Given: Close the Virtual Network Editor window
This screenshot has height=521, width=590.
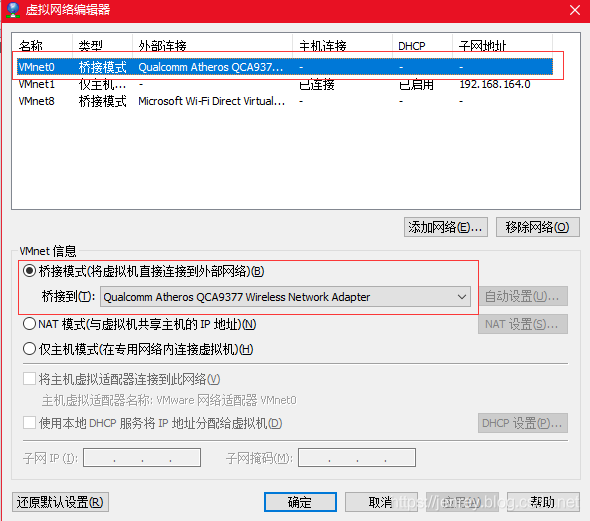Looking at the screenshot, I should tap(575, 10).
